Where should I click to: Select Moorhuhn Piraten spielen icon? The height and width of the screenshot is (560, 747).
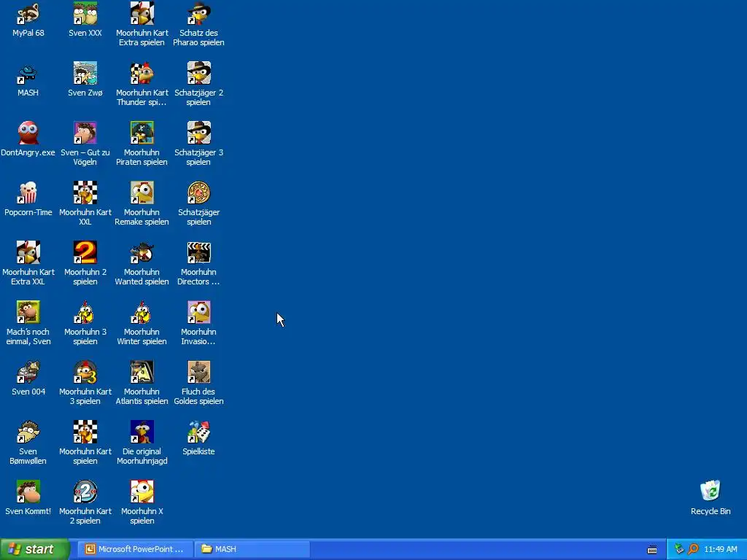[x=142, y=133]
